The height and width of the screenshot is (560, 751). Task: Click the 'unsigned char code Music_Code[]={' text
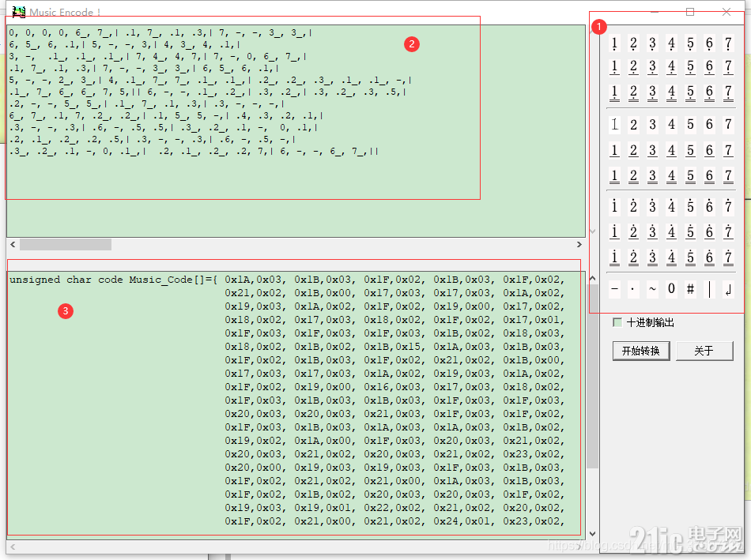[114, 280]
